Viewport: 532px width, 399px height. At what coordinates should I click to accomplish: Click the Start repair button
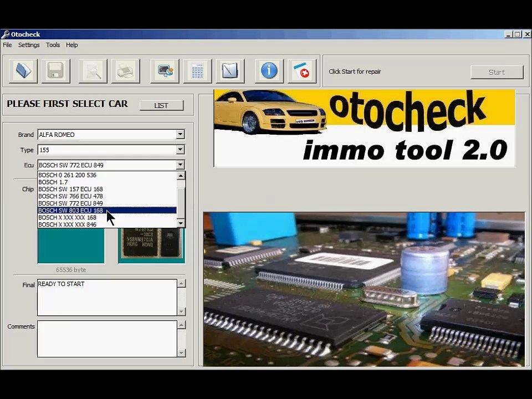497,72
